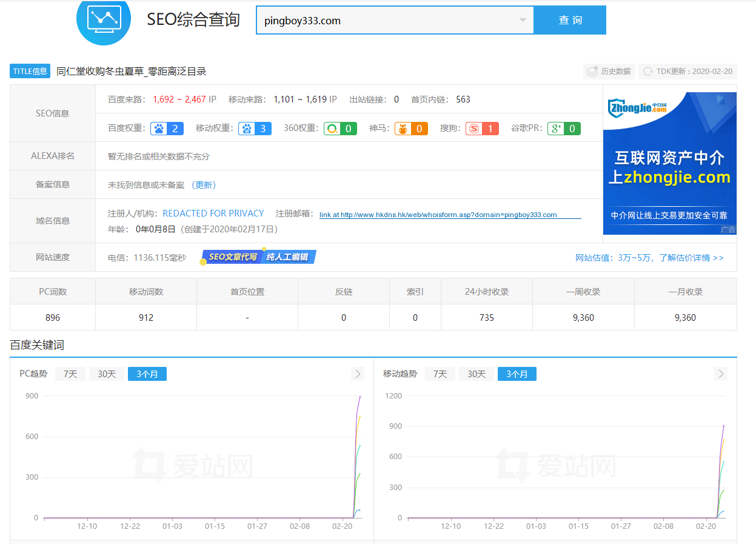Click the SEO monitor logo icon

pos(104,19)
